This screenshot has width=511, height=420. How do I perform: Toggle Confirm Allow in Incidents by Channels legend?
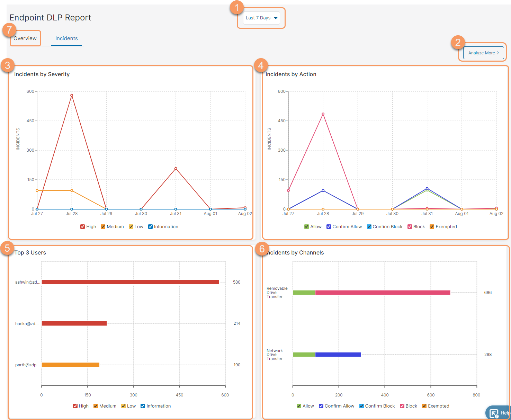click(321, 406)
